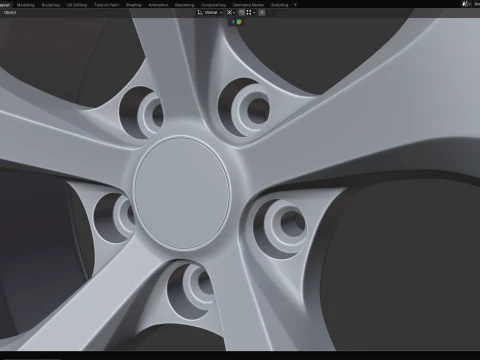
Task: Switch to the Animation workspace tab
Action: pos(158,5)
